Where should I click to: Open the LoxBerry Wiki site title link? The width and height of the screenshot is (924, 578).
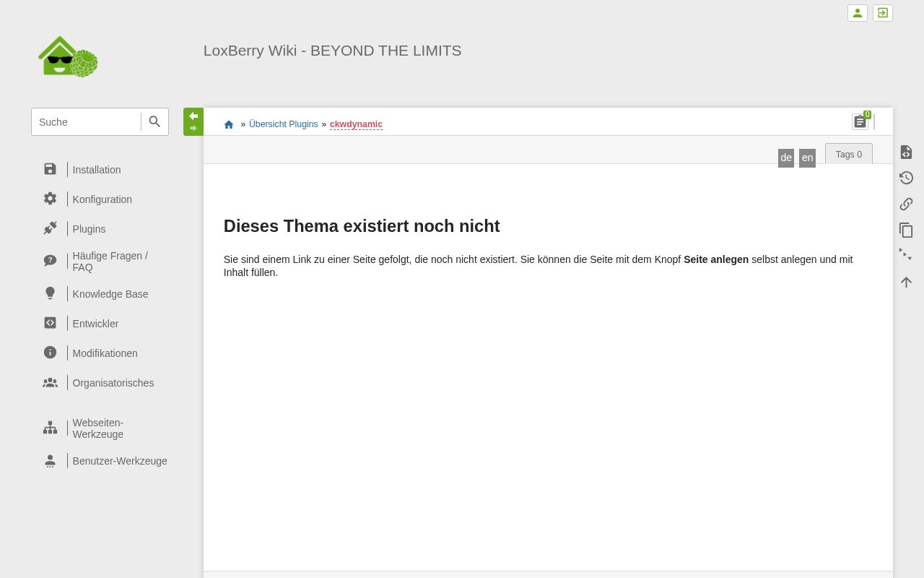click(x=332, y=51)
